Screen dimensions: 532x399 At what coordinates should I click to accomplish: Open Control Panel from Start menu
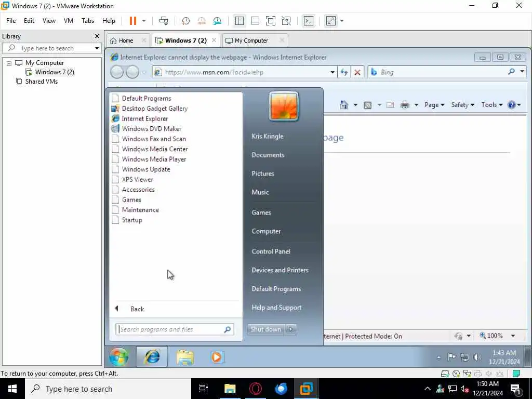pos(271,251)
